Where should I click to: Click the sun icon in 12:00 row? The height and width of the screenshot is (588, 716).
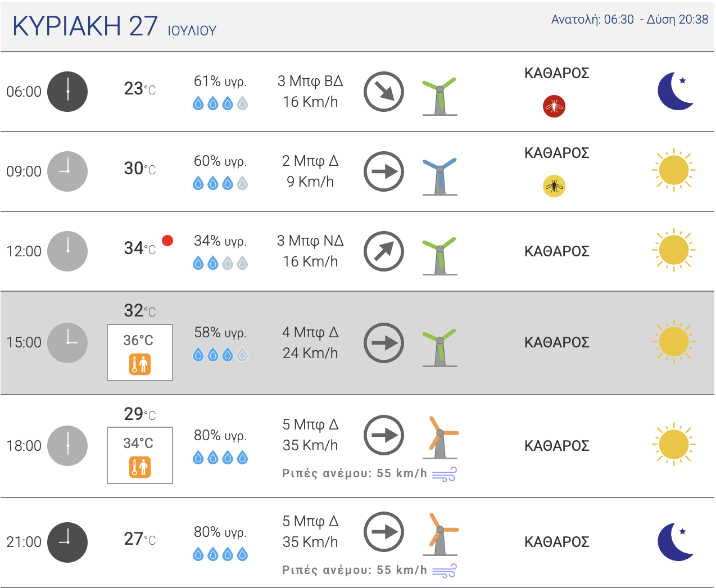coord(674,250)
